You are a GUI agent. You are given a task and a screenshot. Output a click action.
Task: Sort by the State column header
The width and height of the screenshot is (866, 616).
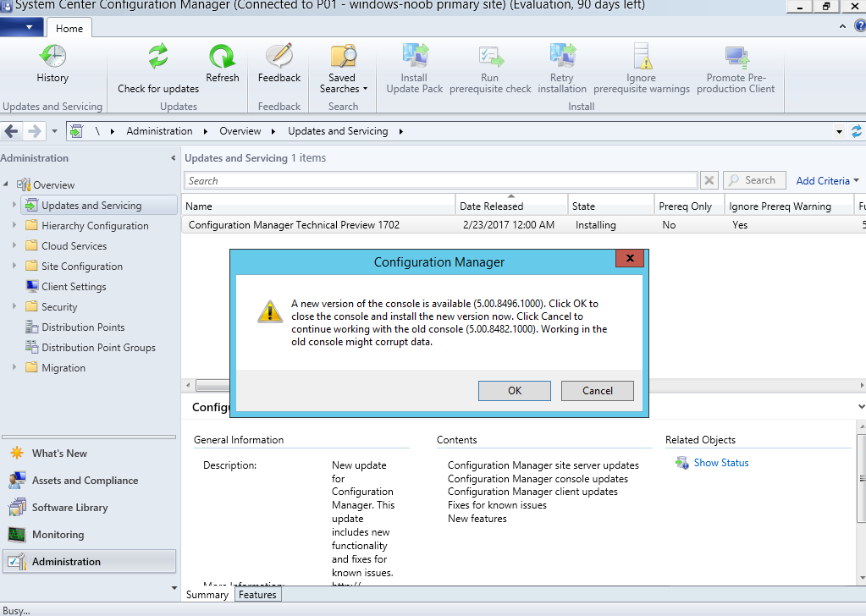point(611,206)
